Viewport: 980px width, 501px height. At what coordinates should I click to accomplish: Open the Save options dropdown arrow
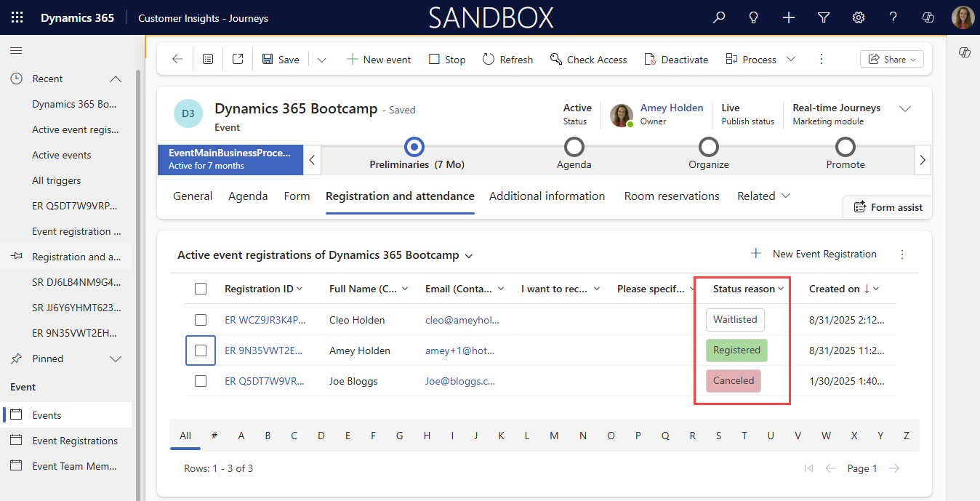321,60
